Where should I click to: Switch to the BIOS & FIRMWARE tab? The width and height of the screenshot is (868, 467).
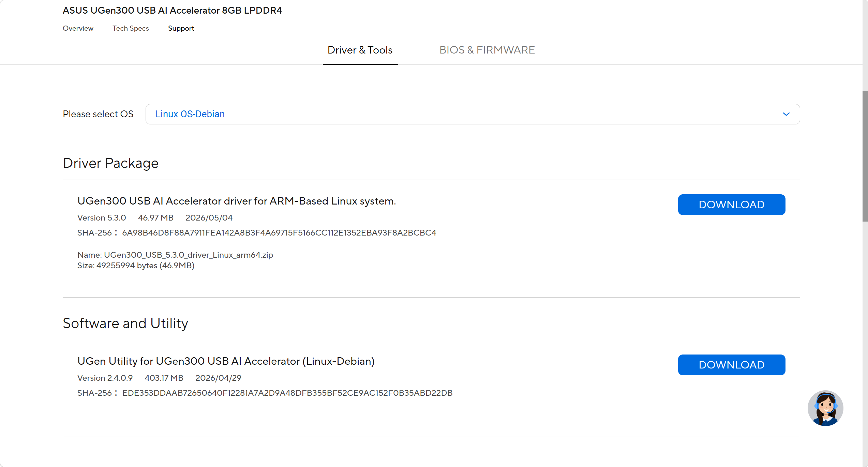[x=487, y=50]
